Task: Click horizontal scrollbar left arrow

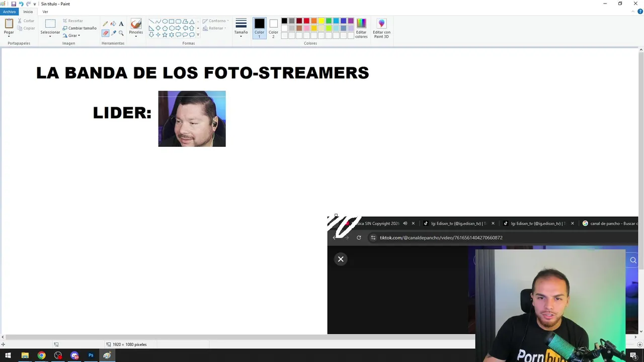Action: [x=3, y=337]
